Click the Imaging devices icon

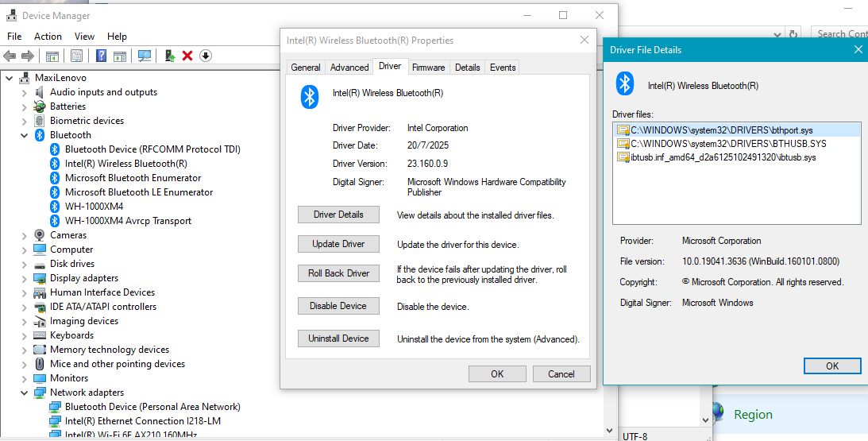point(39,321)
